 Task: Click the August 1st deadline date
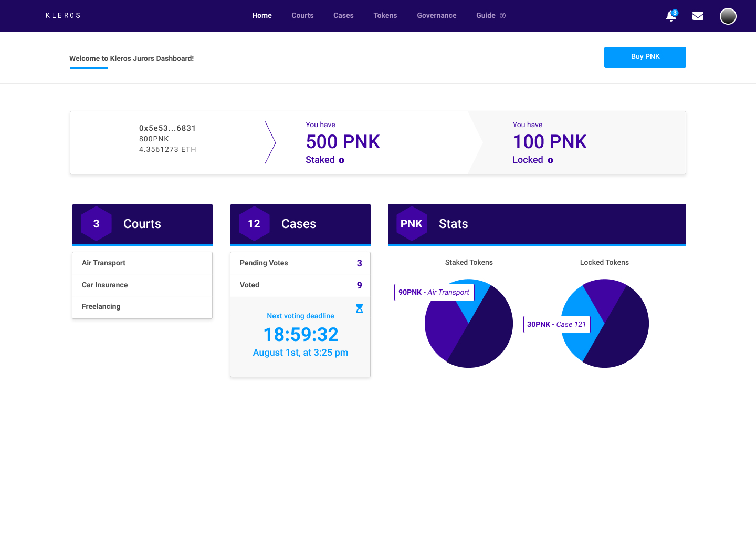[x=300, y=353]
